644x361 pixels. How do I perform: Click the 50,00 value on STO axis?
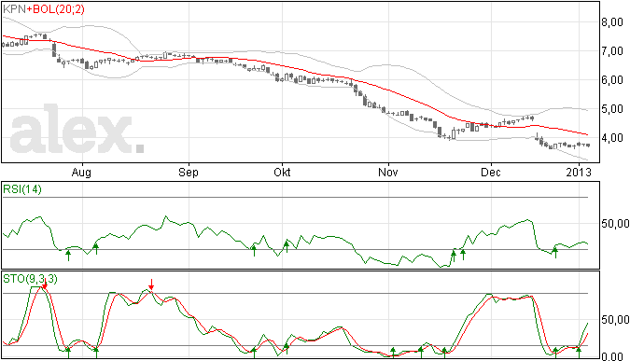[615, 320]
